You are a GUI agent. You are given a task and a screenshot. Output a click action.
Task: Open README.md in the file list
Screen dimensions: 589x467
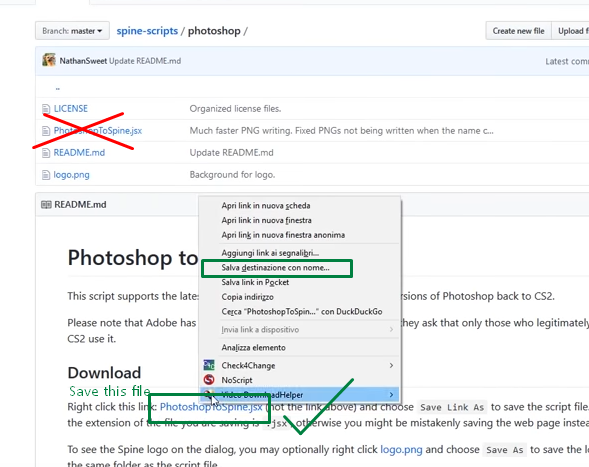79,153
